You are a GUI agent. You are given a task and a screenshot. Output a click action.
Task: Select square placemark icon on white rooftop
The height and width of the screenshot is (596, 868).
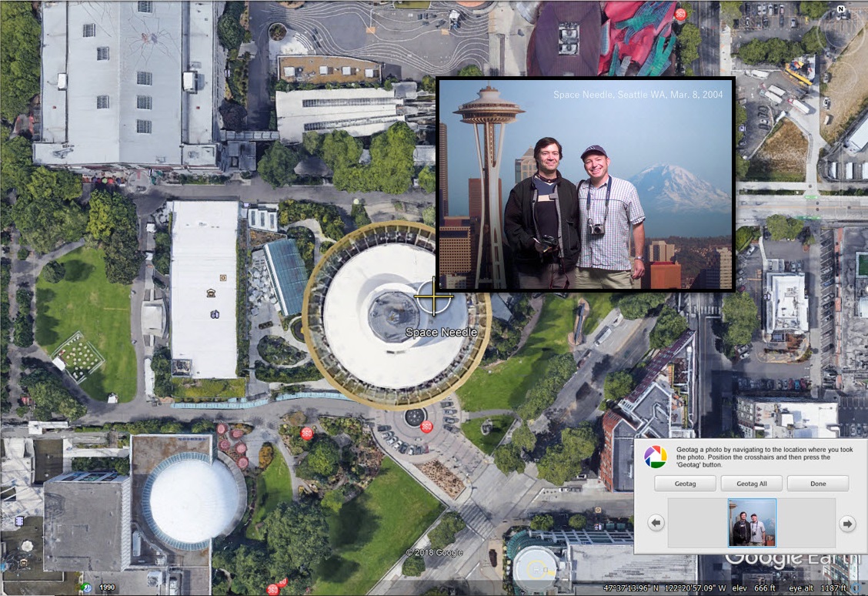point(223,278)
